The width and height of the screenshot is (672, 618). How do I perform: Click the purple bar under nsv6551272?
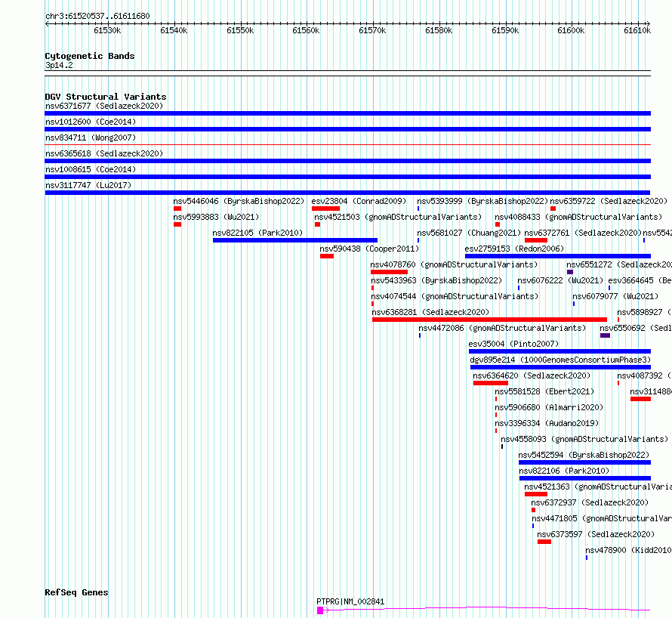pyautogui.click(x=570, y=272)
